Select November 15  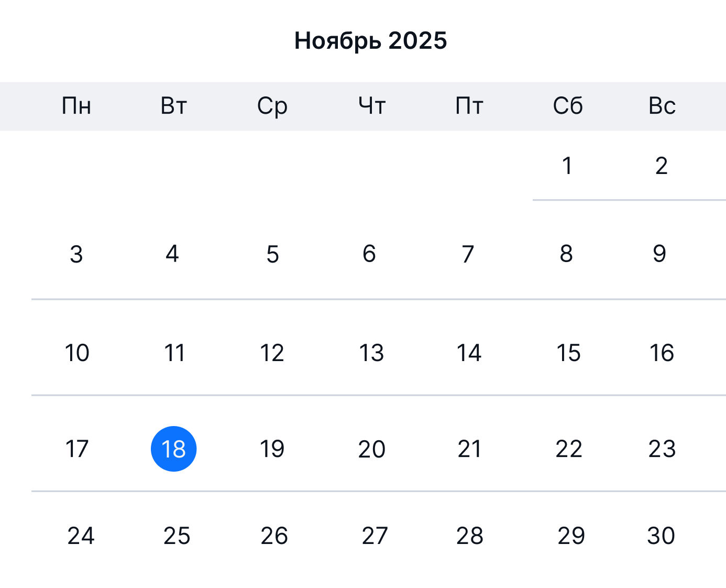[x=567, y=353]
